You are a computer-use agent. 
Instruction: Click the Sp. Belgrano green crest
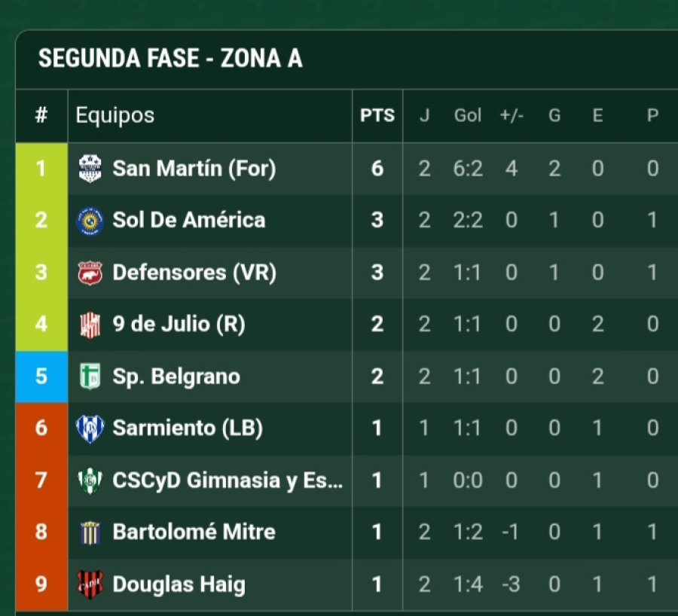(90, 376)
